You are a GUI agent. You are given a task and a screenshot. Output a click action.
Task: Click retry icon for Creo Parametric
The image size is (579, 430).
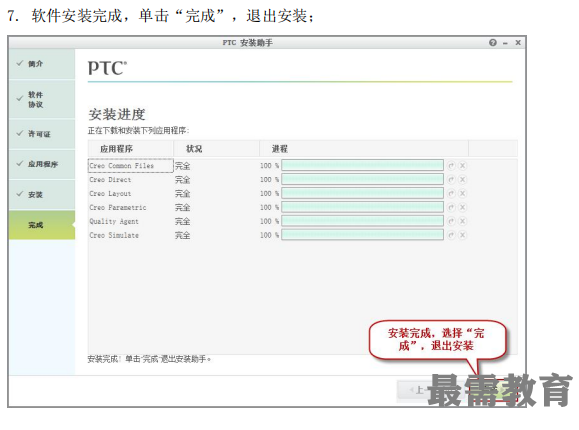451,207
